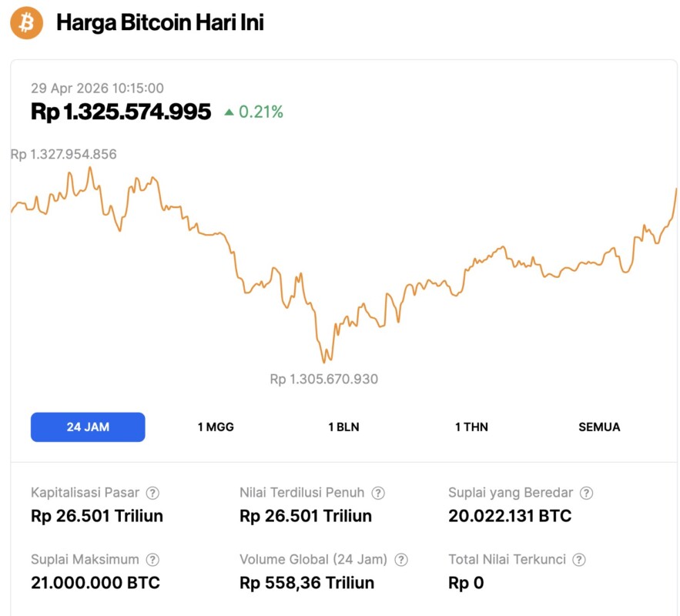Switch chart to 1 MGG range
680x616 pixels.
tap(216, 427)
